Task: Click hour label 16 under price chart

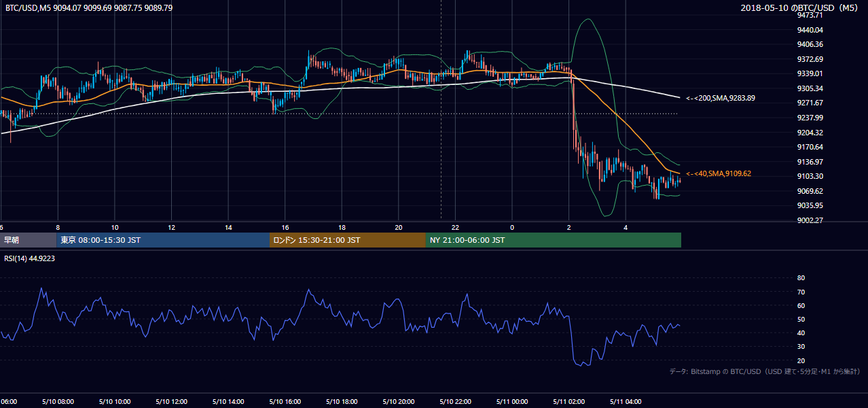Action: [x=285, y=227]
